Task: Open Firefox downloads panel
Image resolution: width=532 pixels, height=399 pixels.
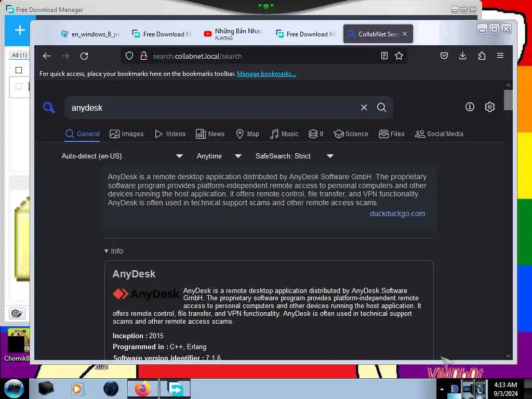Action: [462, 56]
